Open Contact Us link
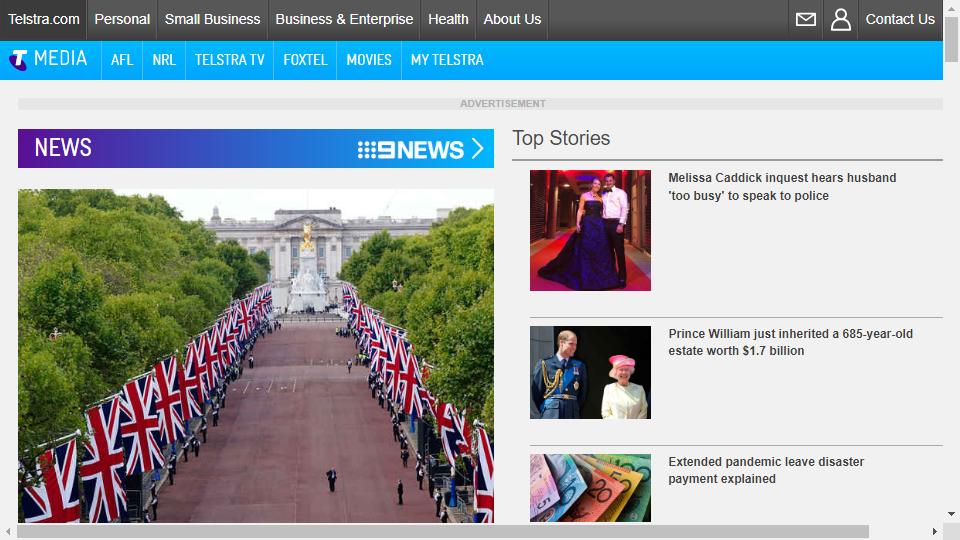960x540 pixels. (x=900, y=20)
